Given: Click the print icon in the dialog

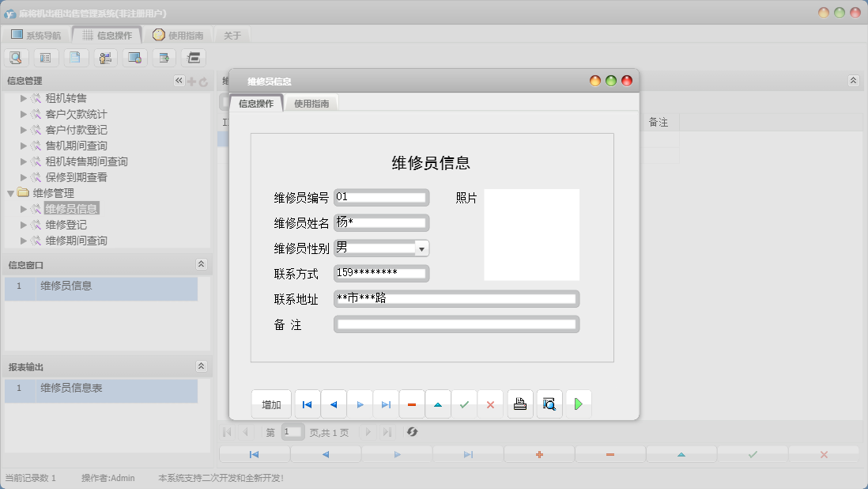Looking at the screenshot, I should [519, 404].
